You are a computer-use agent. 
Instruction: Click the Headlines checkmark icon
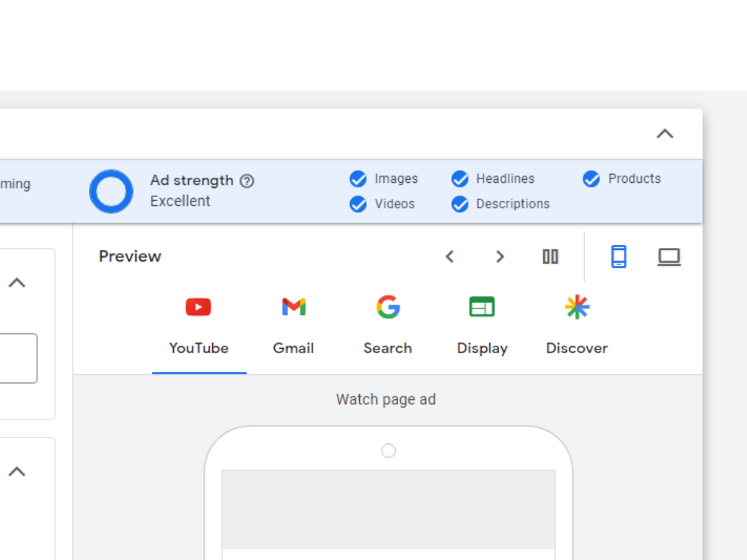pyautogui.click(x=459, y=179)
